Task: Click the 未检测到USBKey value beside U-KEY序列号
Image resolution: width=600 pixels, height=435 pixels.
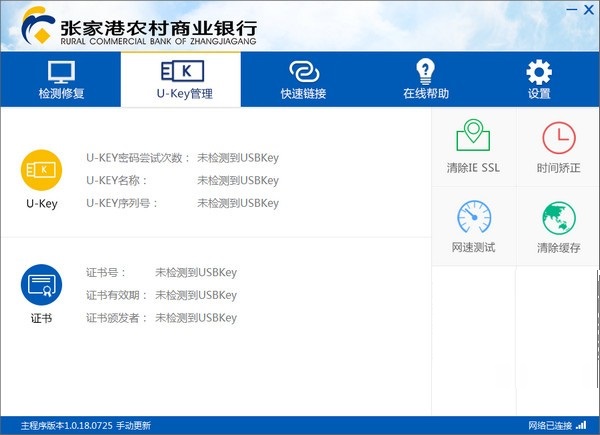Action: (x=238, y=203)
